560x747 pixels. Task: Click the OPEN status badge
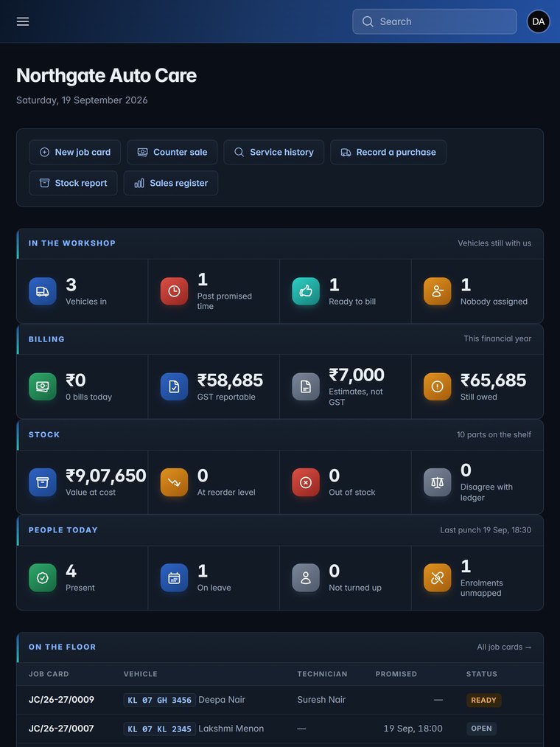[481, 729]
